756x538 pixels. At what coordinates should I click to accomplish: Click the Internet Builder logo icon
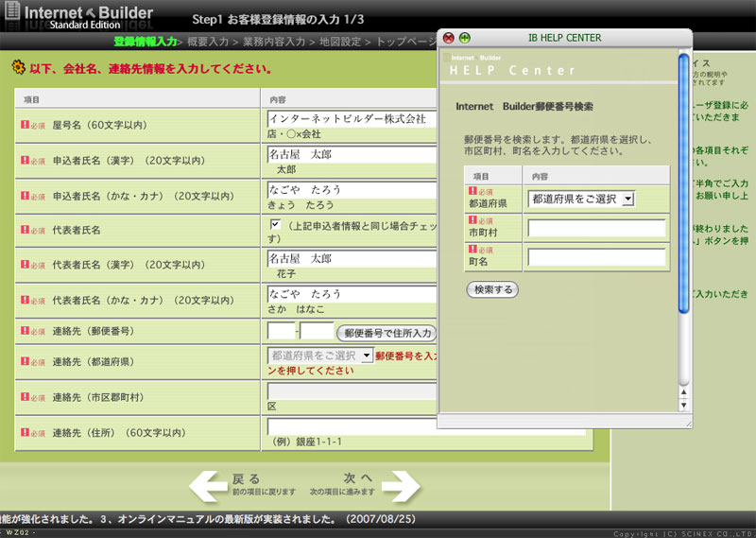(12, 14)
